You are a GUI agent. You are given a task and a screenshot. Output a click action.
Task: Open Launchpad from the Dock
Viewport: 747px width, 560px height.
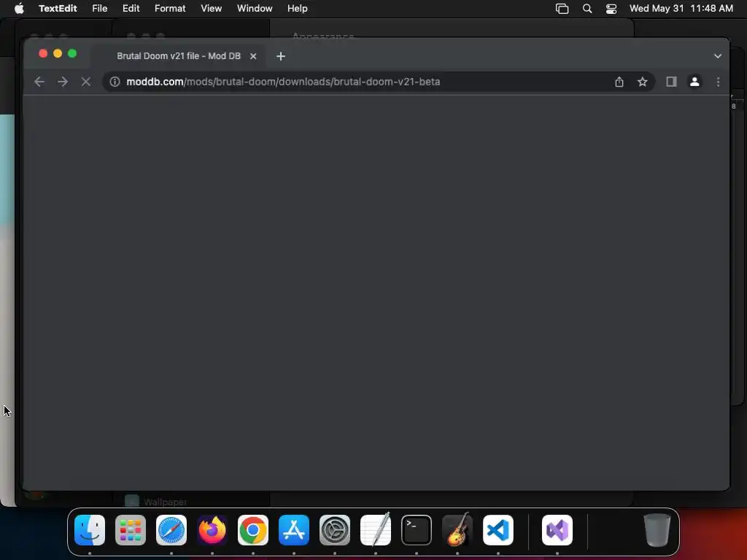click(x=131, y=530)
